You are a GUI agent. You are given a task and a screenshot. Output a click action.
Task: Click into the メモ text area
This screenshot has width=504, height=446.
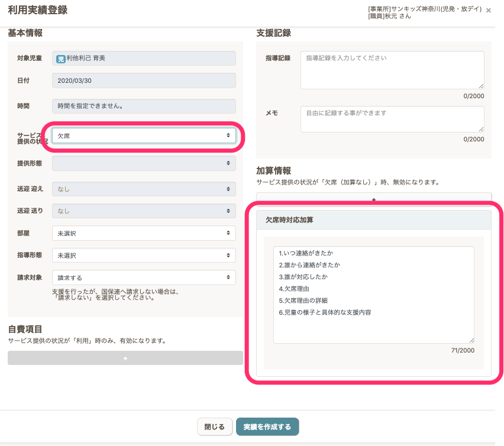[x=392, y=119]
